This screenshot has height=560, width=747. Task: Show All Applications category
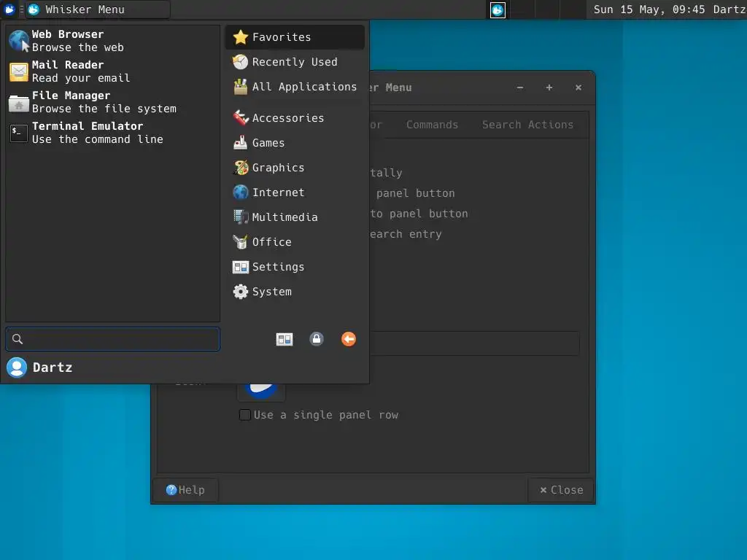tap(295, 87)
